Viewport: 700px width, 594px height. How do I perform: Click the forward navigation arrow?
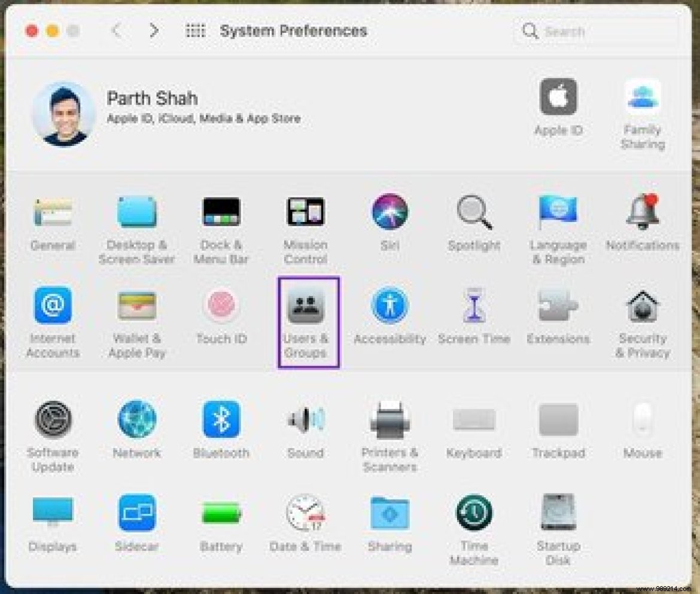154,30
